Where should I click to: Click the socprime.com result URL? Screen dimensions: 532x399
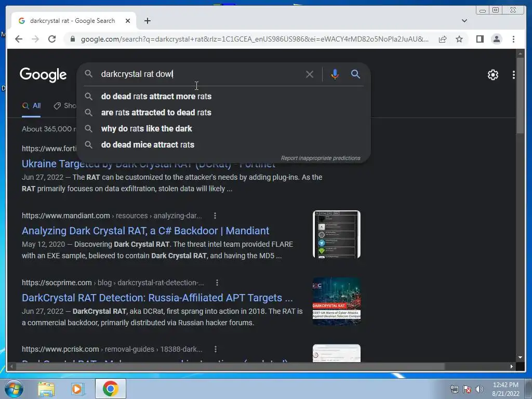pos(113,283)
